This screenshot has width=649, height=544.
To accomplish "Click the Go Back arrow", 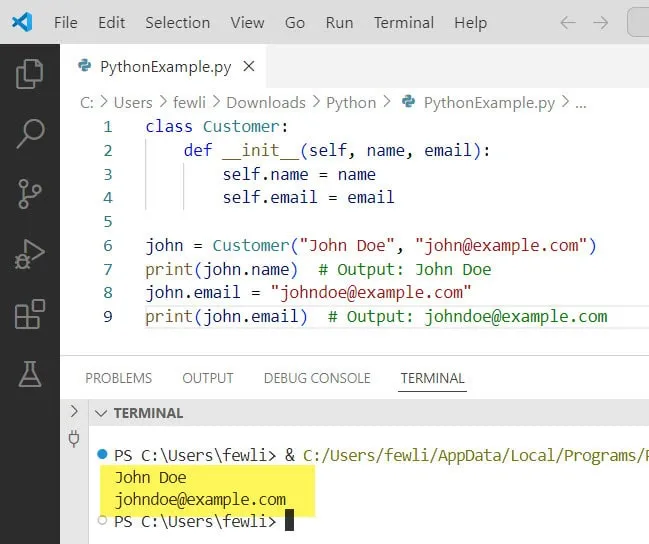I will [x=568, y=22].
